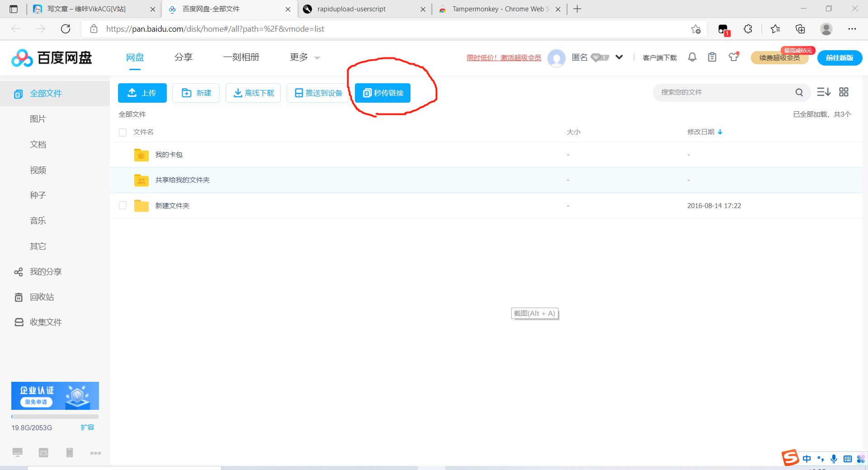868x470 pixels.
Task: Click the storage usage progress bar
Action: click(55, 417)
